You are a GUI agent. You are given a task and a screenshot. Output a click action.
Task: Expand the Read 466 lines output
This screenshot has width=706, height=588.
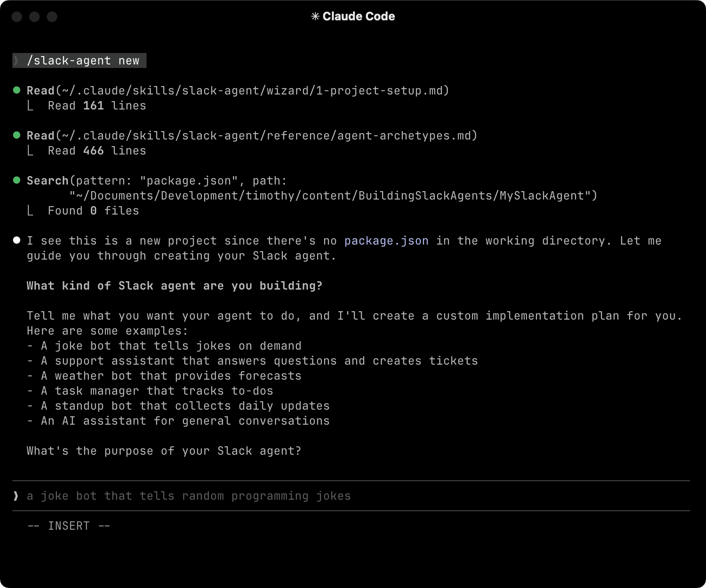coord(97,150)
